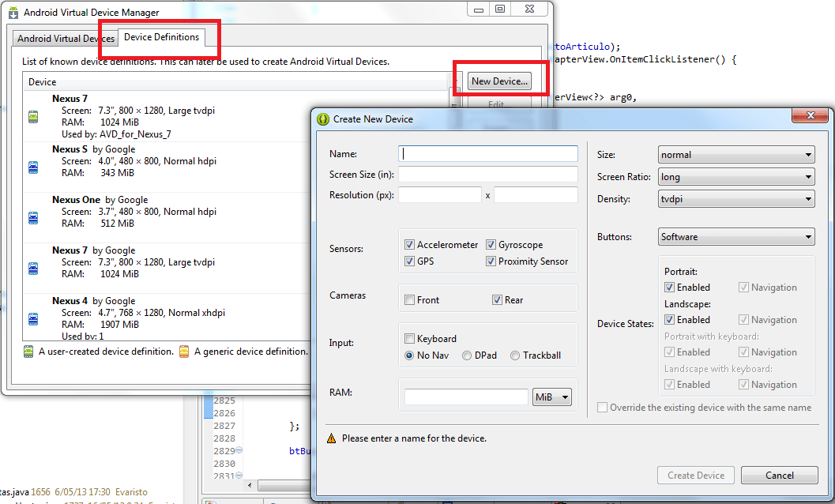Click the Resolution width field
835x504 pixels.
coord(440,195)
